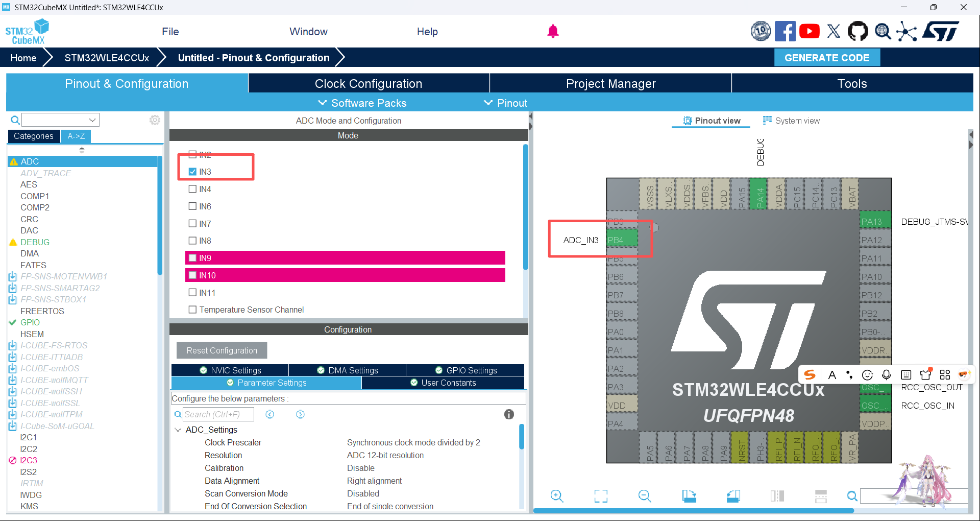Fit the chip to the pinout view

[x=601, y=496]
